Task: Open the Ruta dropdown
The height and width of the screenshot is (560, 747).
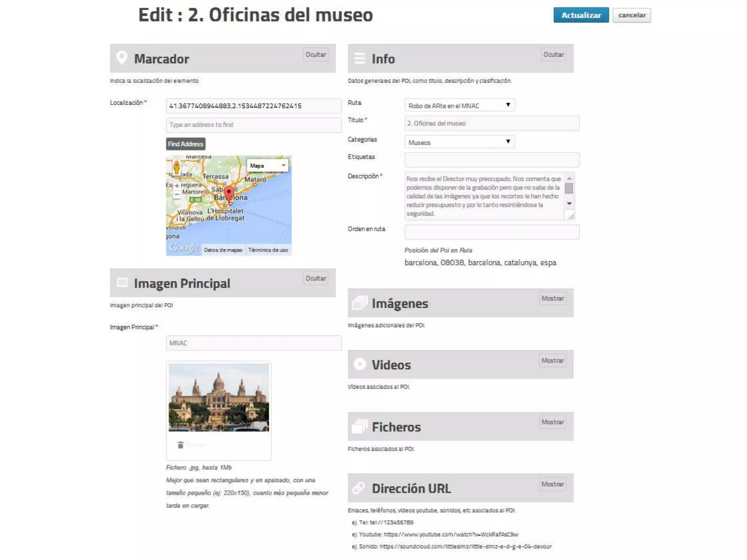Action: pyautogui.click(x=459, y=105)
